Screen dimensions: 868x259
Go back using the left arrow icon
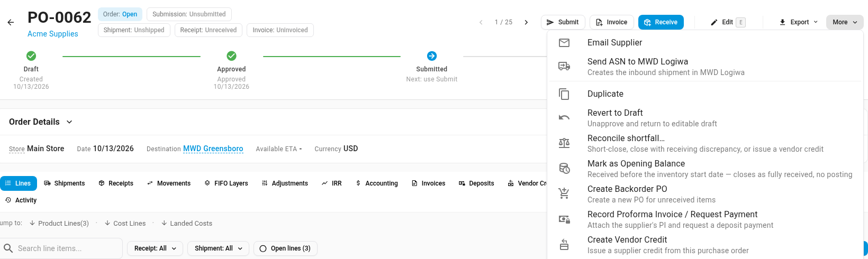[11, 22]
